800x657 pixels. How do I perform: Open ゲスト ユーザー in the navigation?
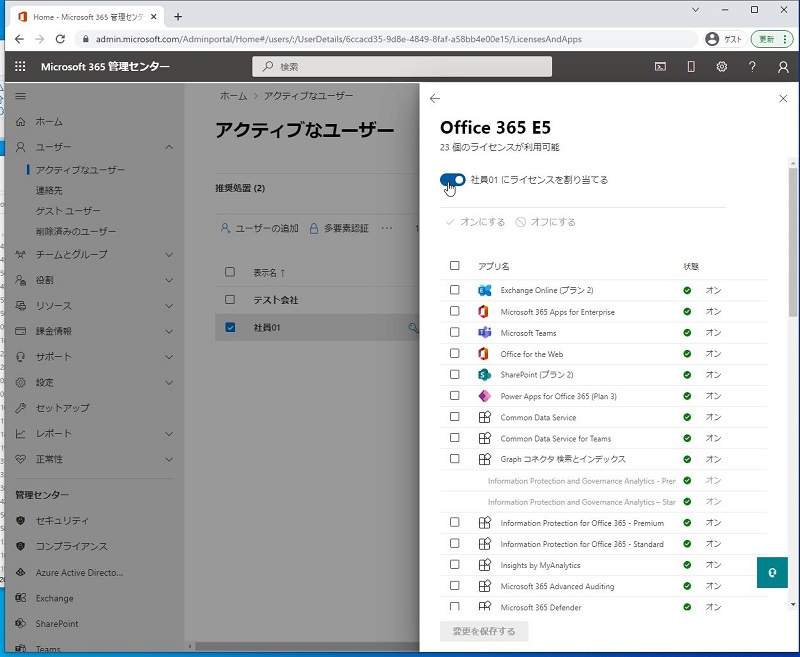(x=68, y=211)
